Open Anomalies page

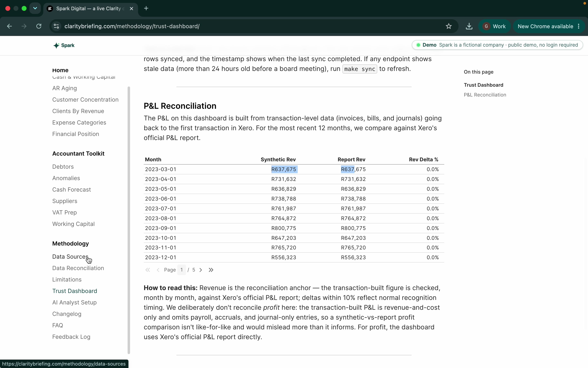point(66,178)
